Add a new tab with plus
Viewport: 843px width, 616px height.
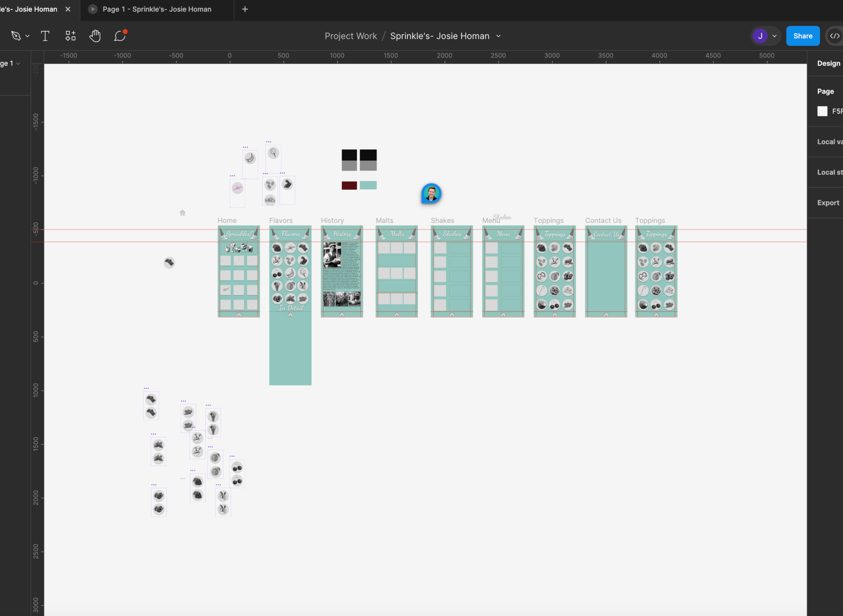(245, 9)
